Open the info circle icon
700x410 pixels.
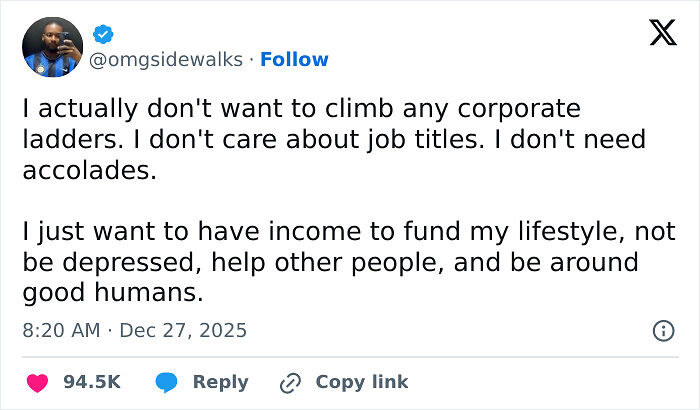pos(662,330)
